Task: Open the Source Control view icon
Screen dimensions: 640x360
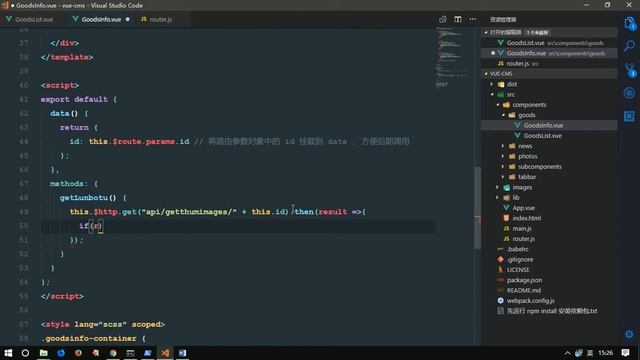Action: (x=629, y=70)
